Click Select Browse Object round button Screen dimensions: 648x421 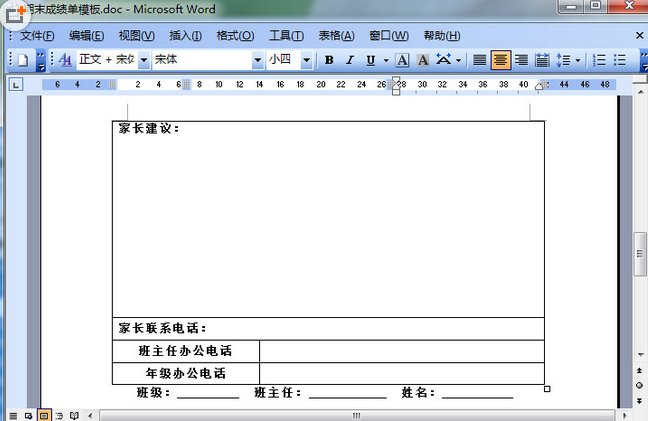click(640, 385)
